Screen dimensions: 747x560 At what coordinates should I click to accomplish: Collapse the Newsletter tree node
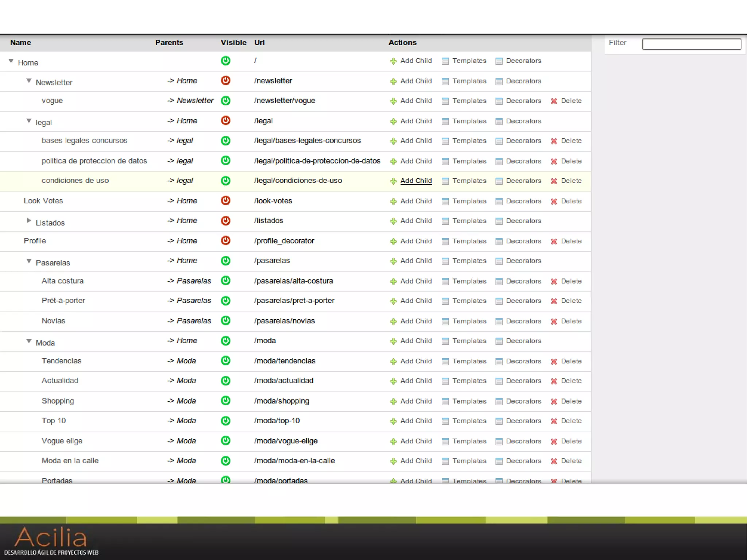pyautogui.click(x=29, y=81)
